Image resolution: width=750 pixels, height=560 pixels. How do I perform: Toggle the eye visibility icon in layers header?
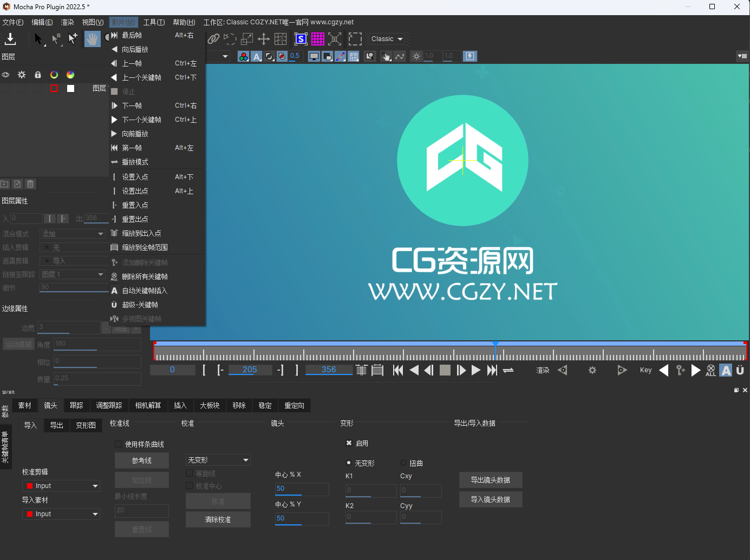coord(5,75)
